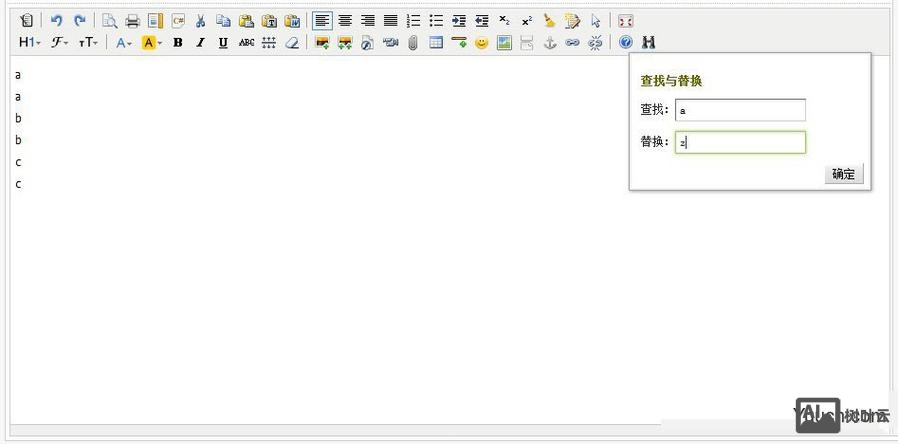Insert a numbered list

413,21
